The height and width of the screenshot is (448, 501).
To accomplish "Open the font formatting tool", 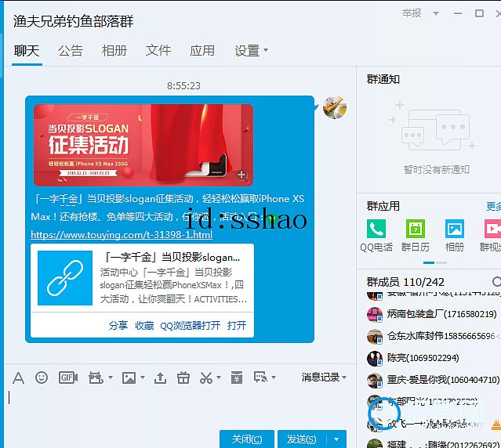I will (18, 378).
